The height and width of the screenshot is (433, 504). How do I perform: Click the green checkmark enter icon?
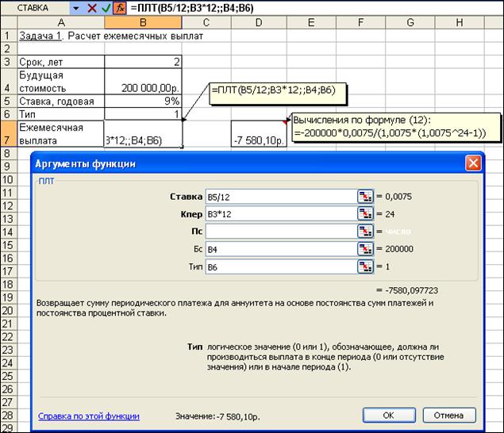point(106,7)
